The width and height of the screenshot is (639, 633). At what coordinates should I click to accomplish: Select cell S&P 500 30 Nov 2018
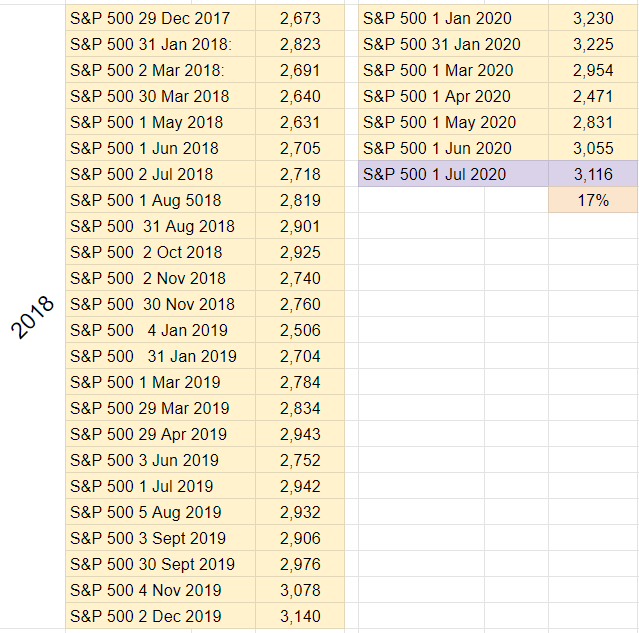click(160, 304)
